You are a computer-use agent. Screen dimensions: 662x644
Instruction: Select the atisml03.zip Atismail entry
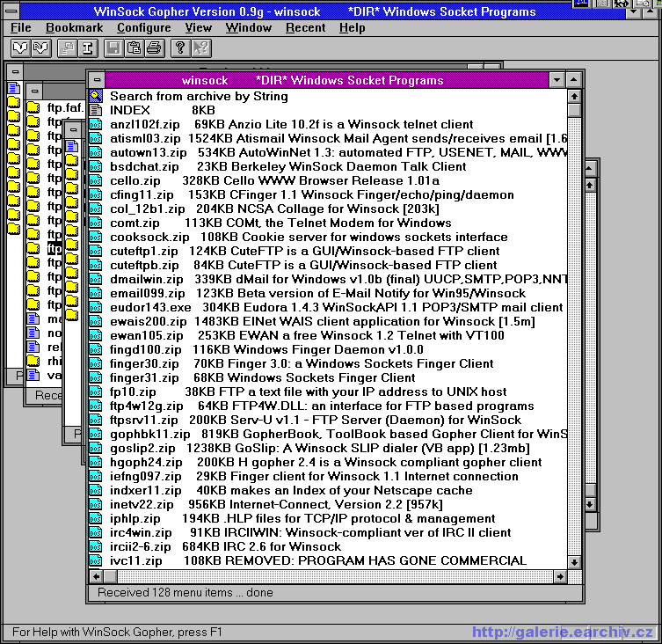[x=338, y=139]
